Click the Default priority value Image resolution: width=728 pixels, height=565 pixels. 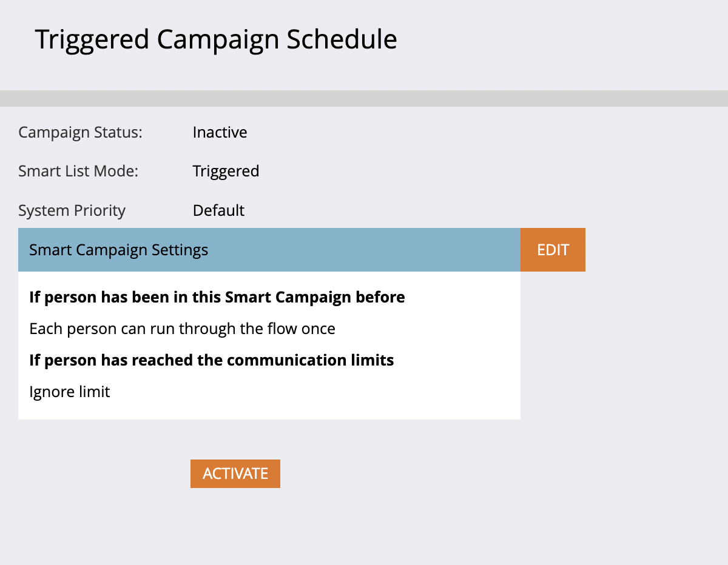tap(218, 210)
